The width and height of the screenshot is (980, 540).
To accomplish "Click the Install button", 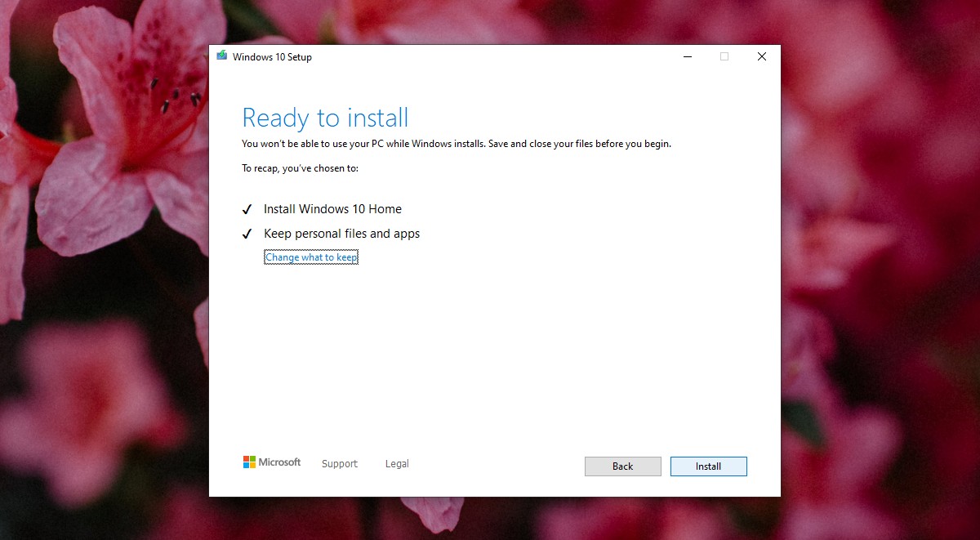I will click(708, 466).
